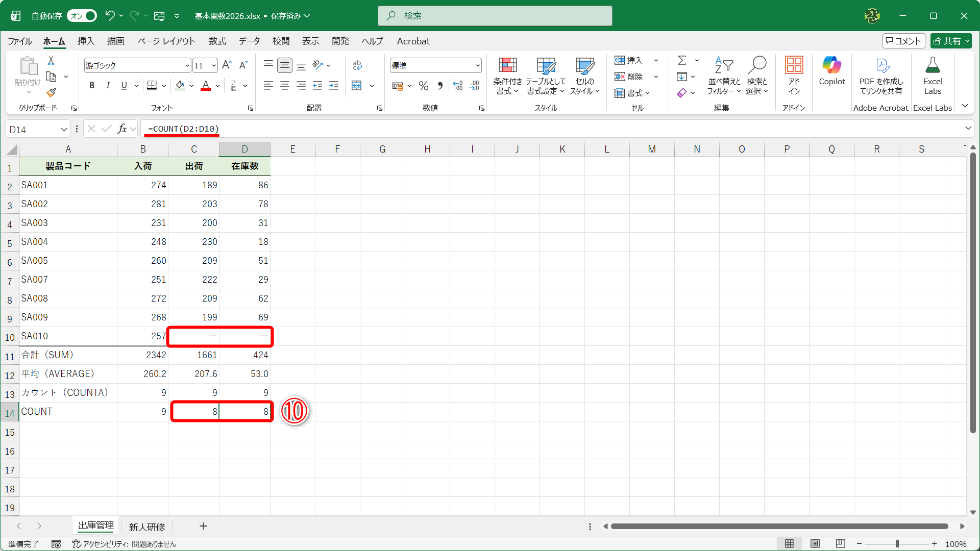Image resolution: width=980 pixels, height=551 pixels.
Task: Click the Cut scissors icon
Action: point(51,61)
